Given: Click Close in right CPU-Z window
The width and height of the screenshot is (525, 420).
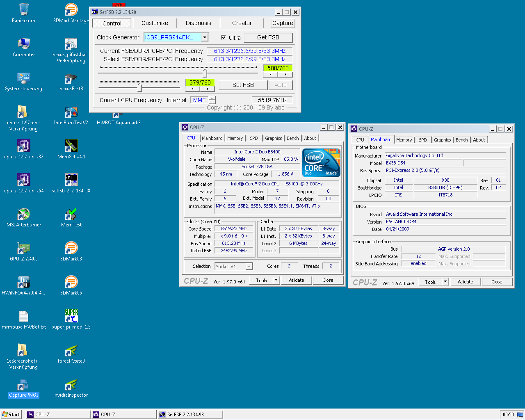Looking at the screenshot, I should coord(497,282).
